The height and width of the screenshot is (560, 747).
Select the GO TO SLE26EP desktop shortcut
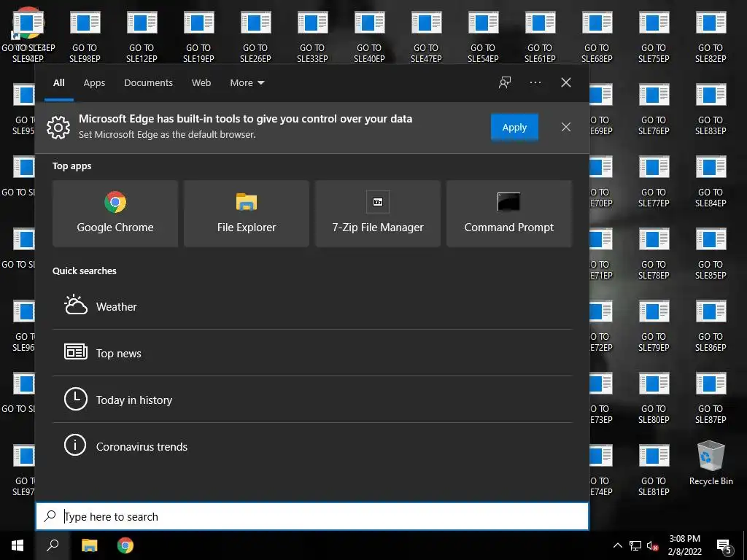pos(255,37)
